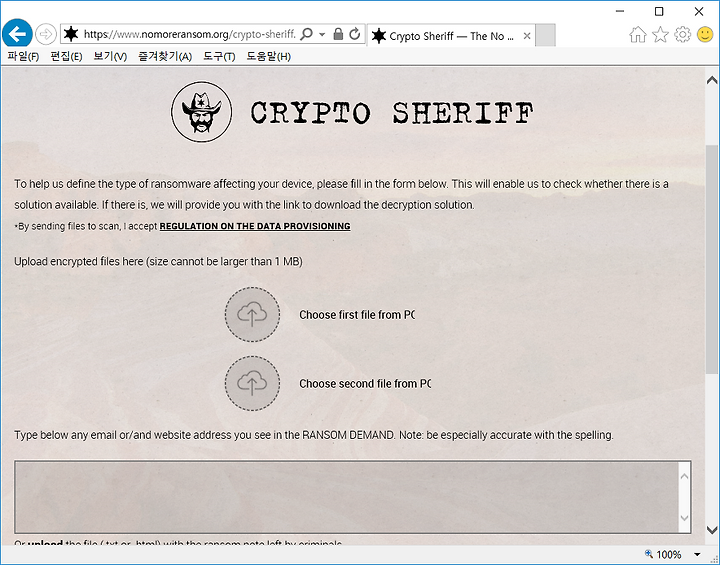Select the Crypto Sheriff tab
The width and height of the screenshot is (720, 565).
pos(450,36)
